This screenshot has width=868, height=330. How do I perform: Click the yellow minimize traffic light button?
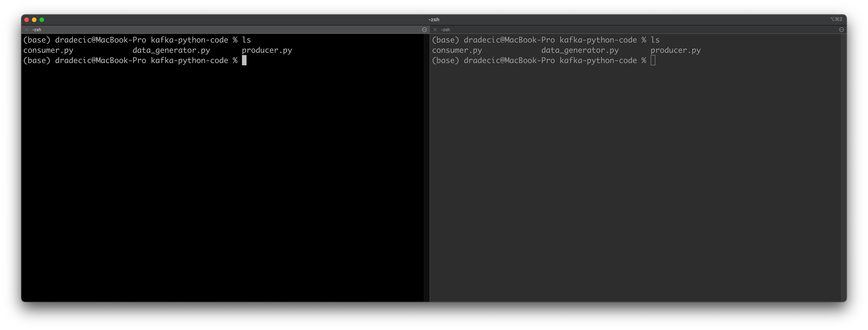[x=34, y=20]
